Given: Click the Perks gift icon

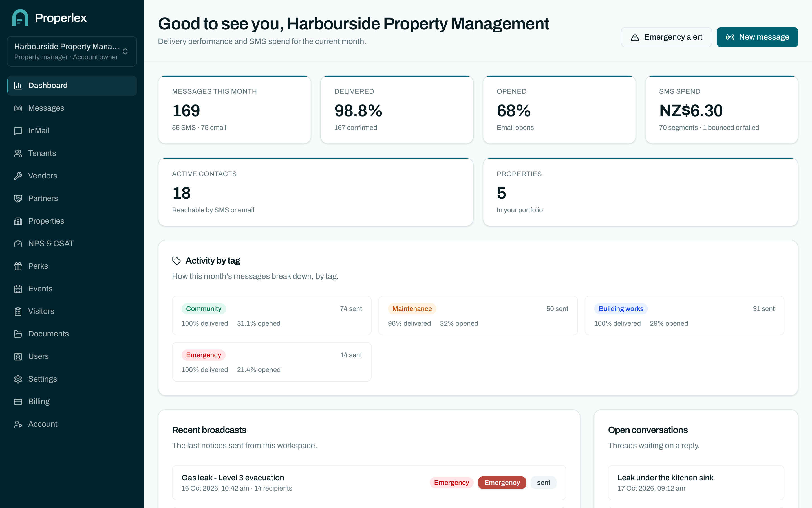Looking at the screenshot, I should (18, 266).
